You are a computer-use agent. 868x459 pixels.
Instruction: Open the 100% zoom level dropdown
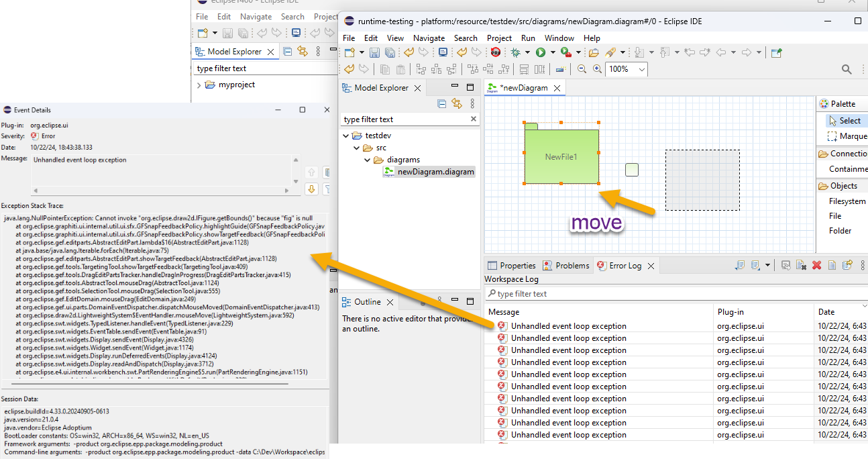point(642,69)
